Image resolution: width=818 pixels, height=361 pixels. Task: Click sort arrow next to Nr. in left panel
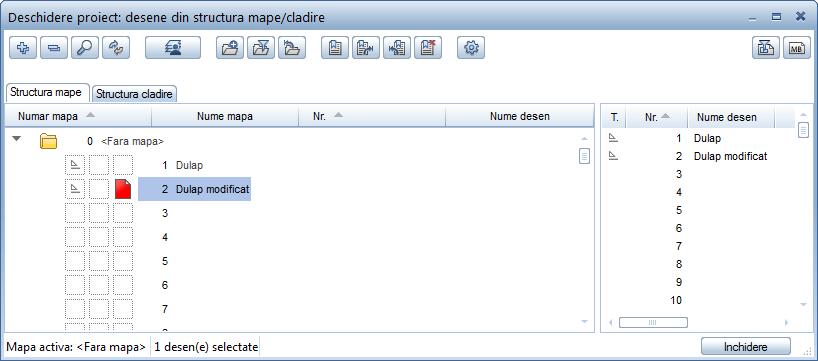(x=338, y=115)
